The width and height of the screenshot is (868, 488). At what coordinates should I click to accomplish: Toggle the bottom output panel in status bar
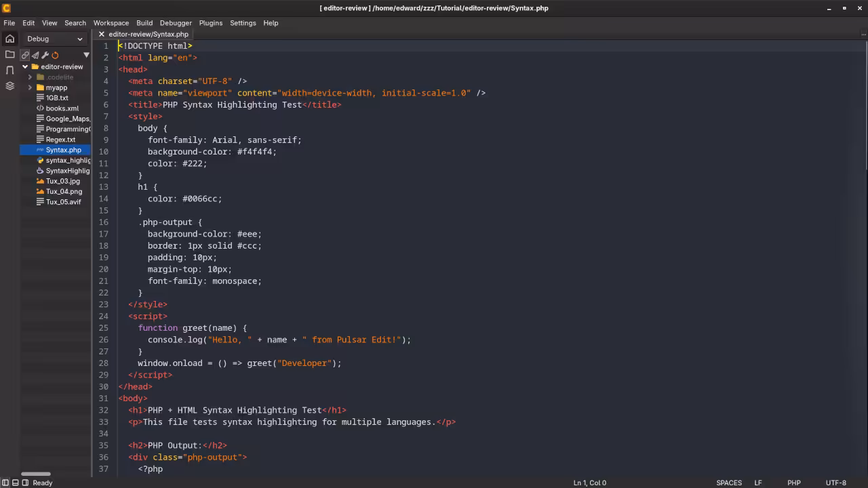pos(15,483)
